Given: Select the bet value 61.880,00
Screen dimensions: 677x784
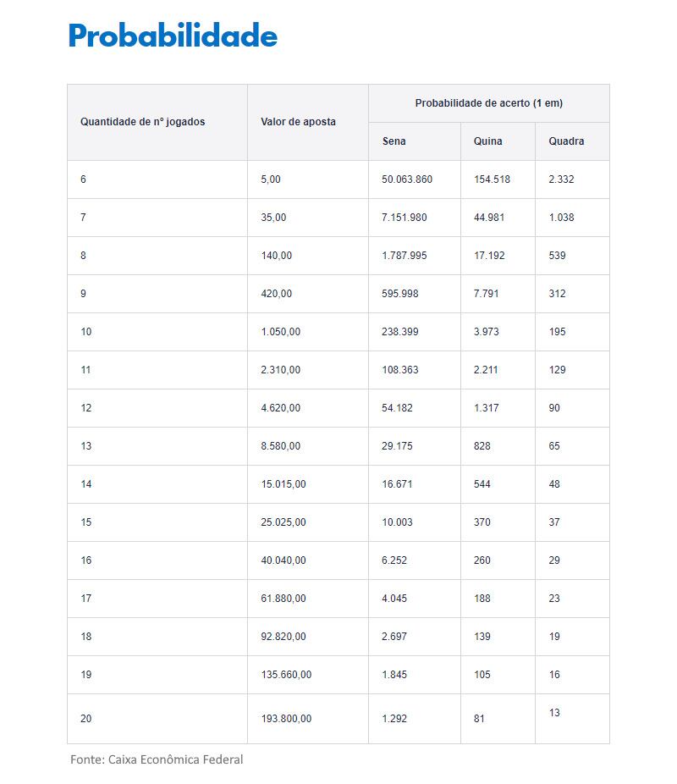Looking at the screenshot, I should [283, 599].
